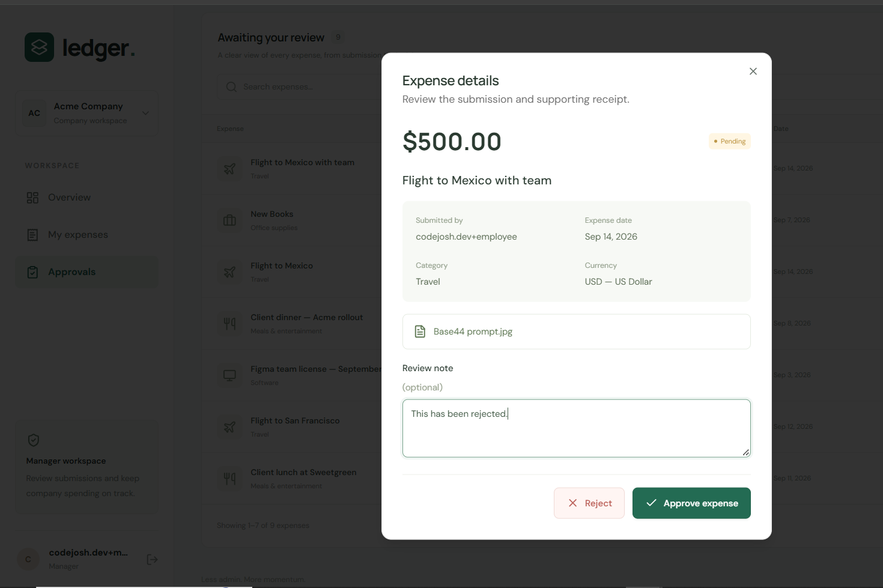
Task: Approve the expense with the green button
Action: click(691, 503)
